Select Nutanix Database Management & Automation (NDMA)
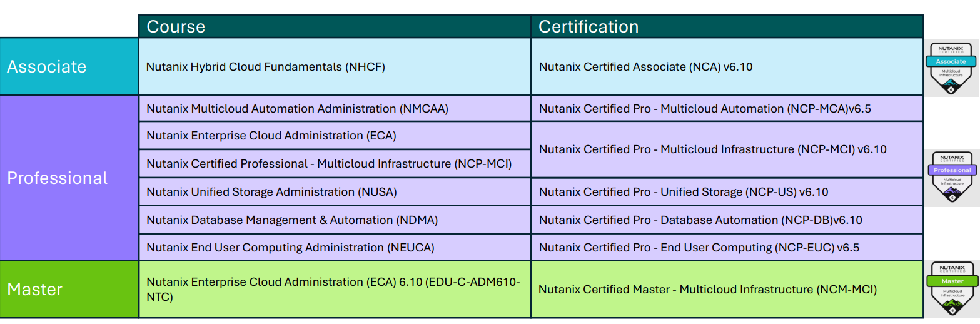980x324 pixels. tap(291, 220)
